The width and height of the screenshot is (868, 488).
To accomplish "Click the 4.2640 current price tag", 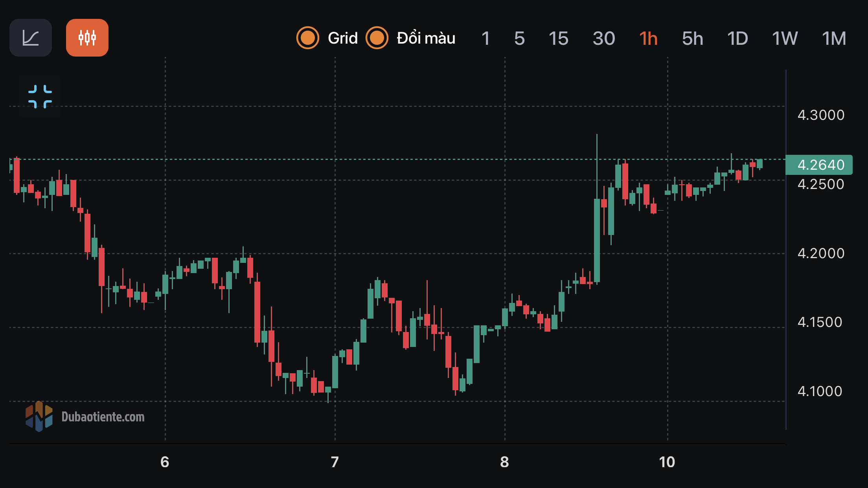I will (x=819, y=165).
